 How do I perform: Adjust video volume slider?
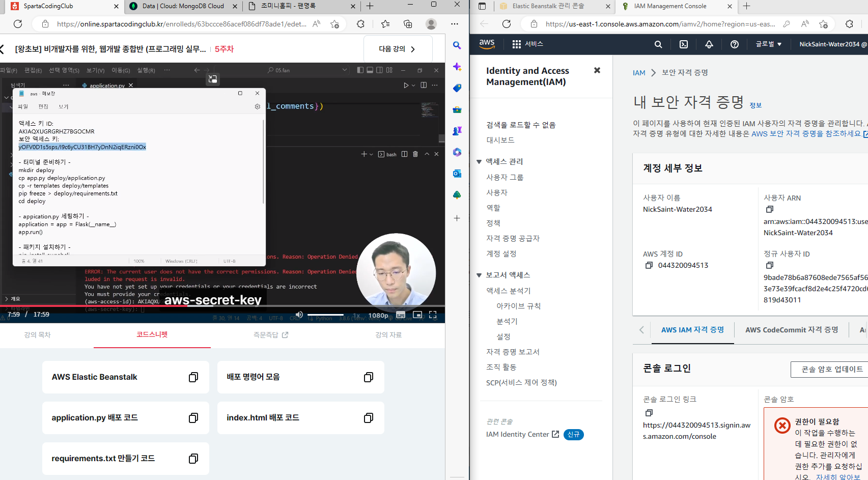click(325, 315)
